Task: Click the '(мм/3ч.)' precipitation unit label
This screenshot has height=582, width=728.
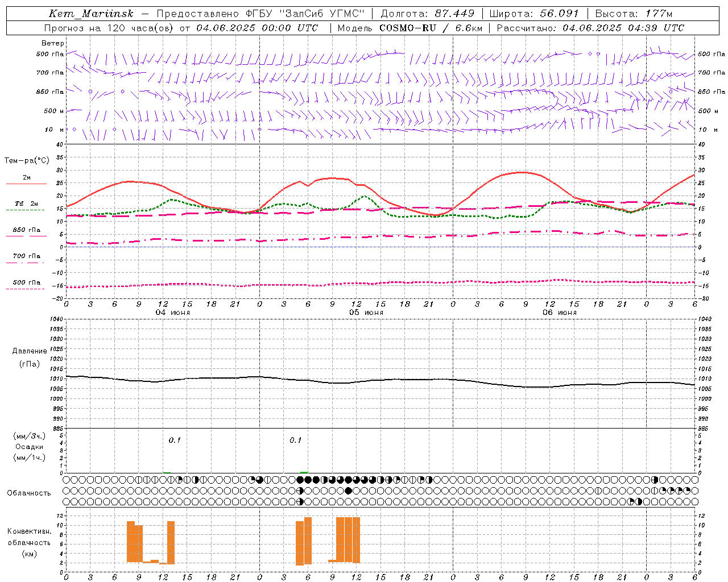Action: pos(30,436)
